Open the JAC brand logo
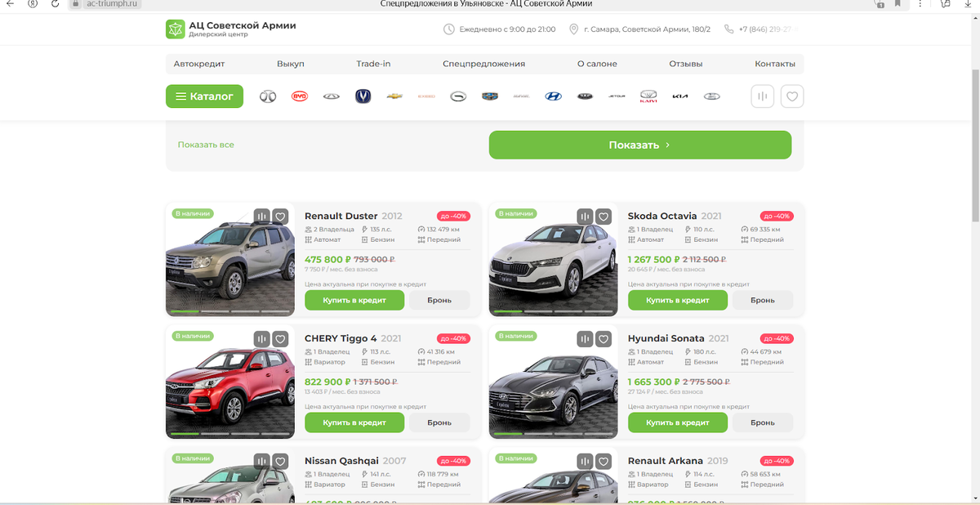 point(585,96)
